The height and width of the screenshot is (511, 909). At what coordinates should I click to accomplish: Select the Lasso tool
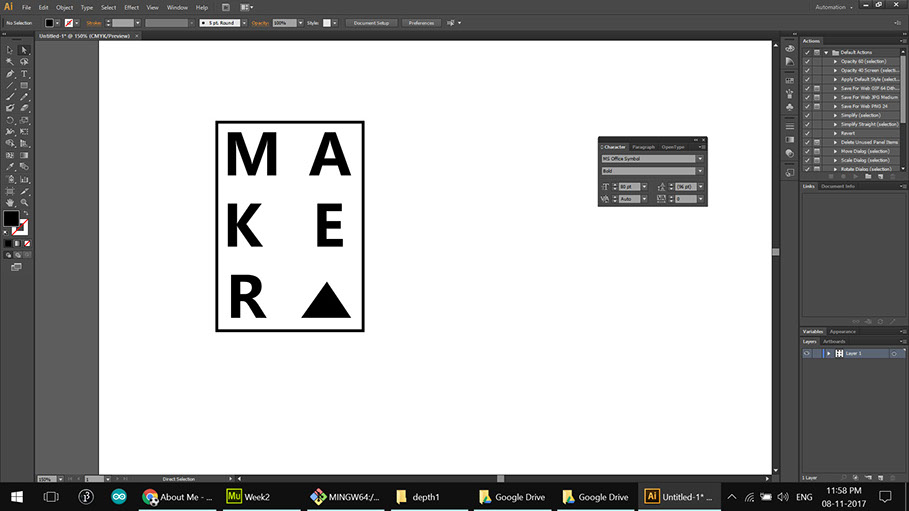(24, 62)
